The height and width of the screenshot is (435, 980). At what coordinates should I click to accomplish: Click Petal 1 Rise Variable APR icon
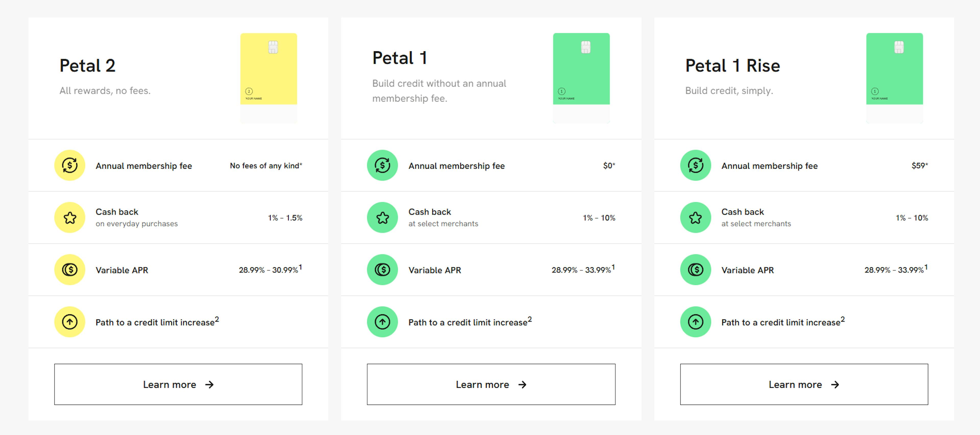pyautogui.click(x=695, y=270)
